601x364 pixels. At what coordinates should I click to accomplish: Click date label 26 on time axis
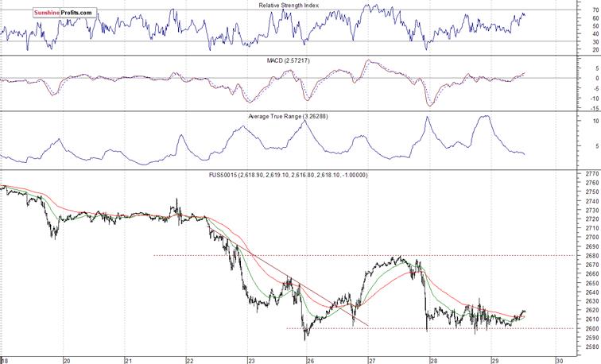coord(311,361)
